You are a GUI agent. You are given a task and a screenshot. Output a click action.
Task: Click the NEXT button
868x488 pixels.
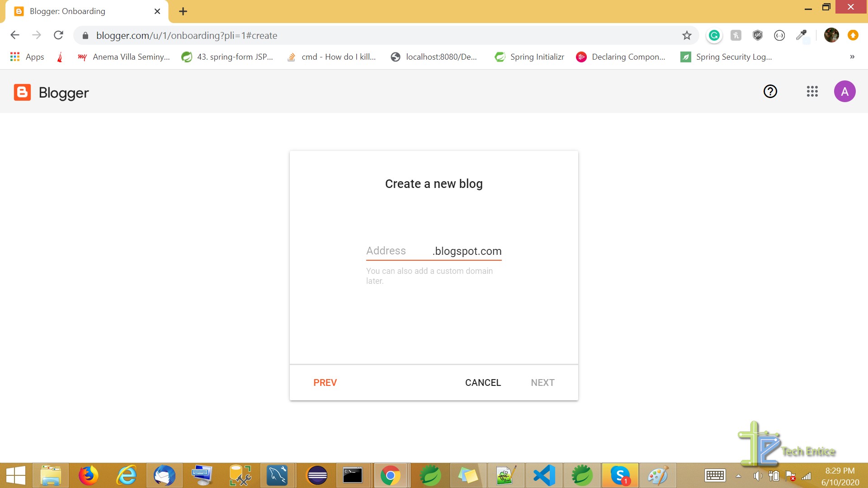coord(542,383)
